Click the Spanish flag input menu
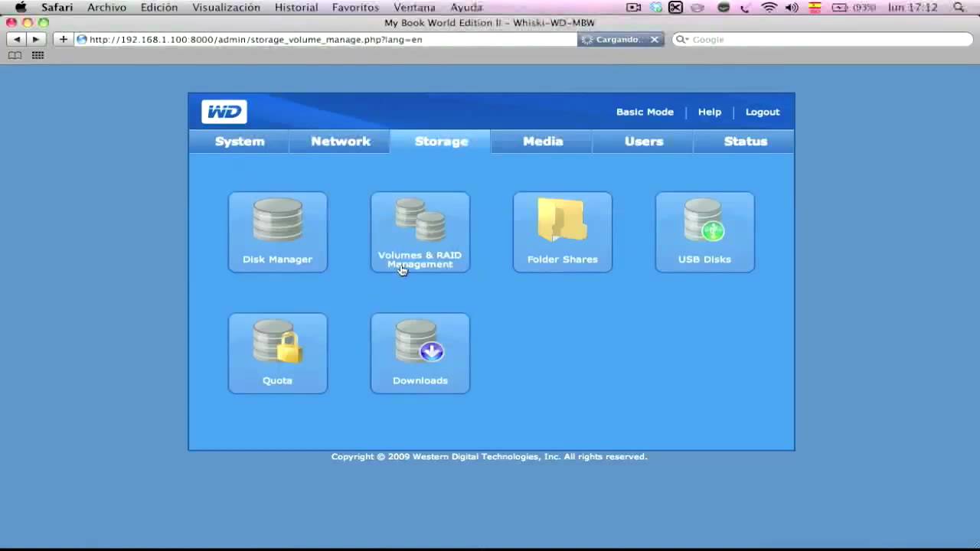The width and height of the screenshot is (980, 551). click(x=815, y=7)
